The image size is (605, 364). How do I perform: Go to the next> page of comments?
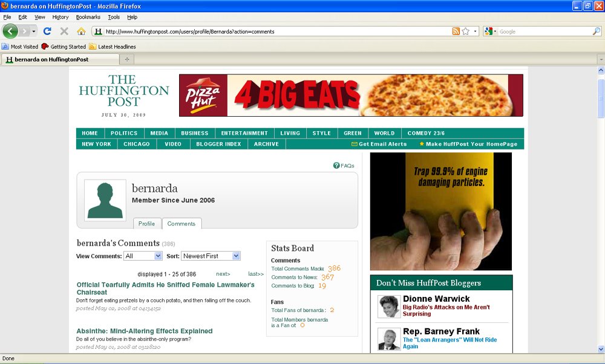point(223,274)
